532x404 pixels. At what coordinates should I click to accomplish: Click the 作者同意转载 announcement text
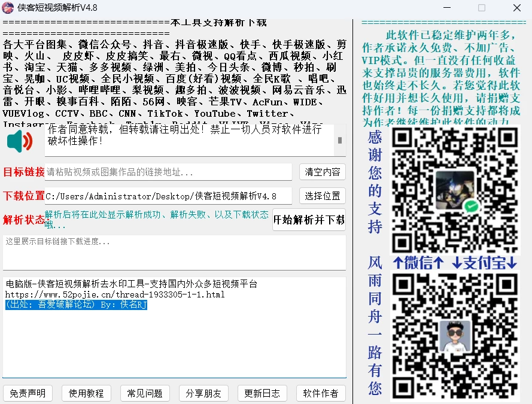pyautogui.click(x=184, y=135)
